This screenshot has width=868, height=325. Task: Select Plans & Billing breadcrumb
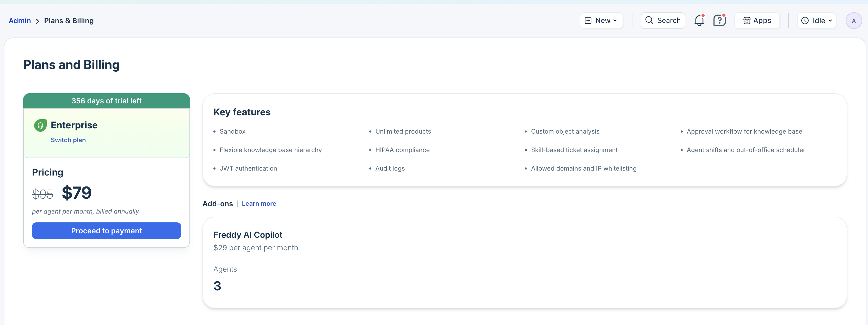69,21
